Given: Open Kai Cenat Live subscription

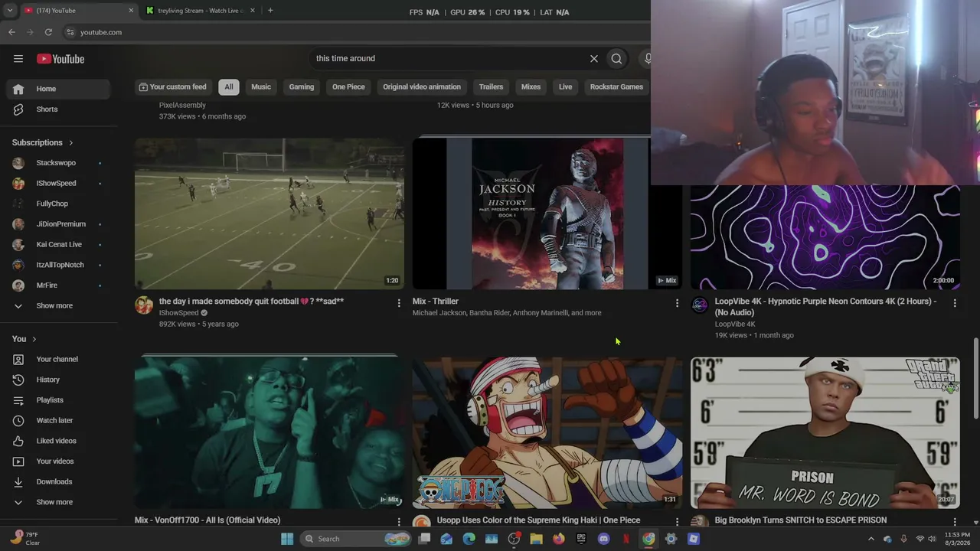Looking at the screenshot, I should 58,245.
